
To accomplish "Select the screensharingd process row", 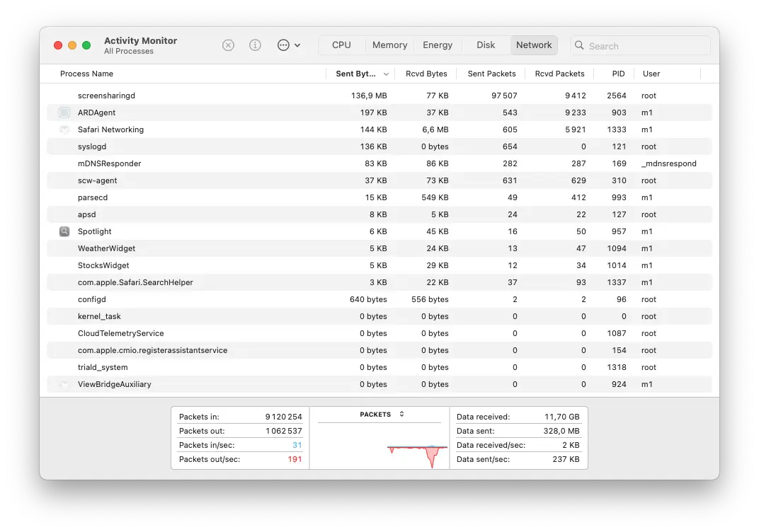I will [212, 96].
